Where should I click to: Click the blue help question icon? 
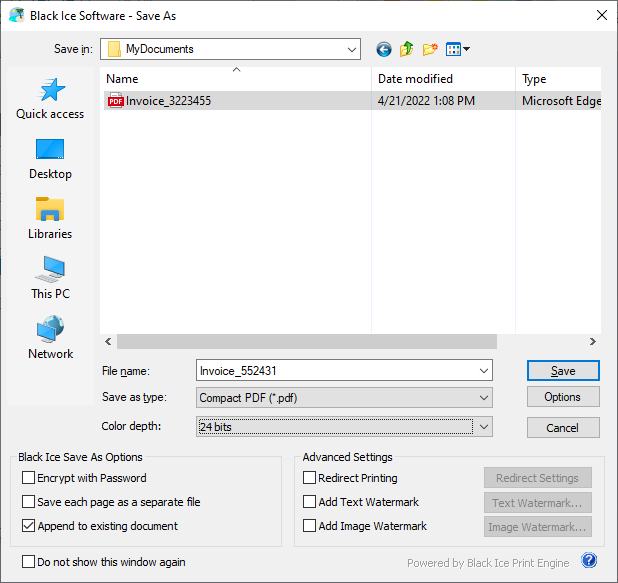589,561
